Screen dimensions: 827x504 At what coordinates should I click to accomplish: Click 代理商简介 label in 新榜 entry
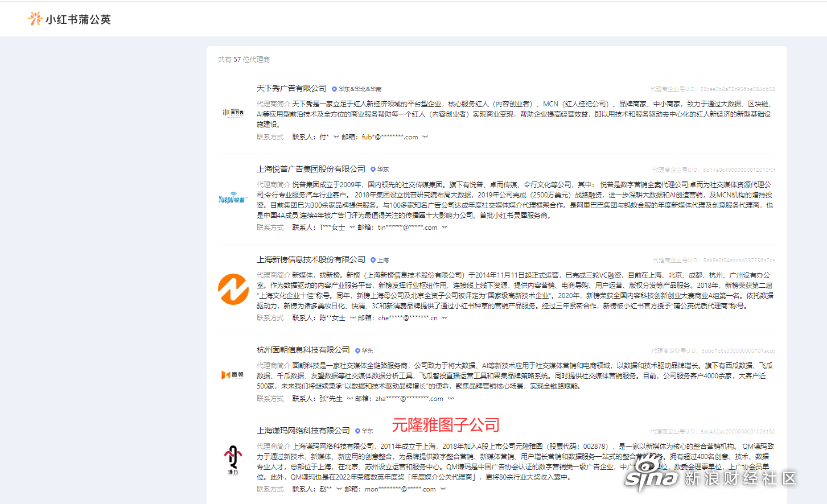pos(273,275)
